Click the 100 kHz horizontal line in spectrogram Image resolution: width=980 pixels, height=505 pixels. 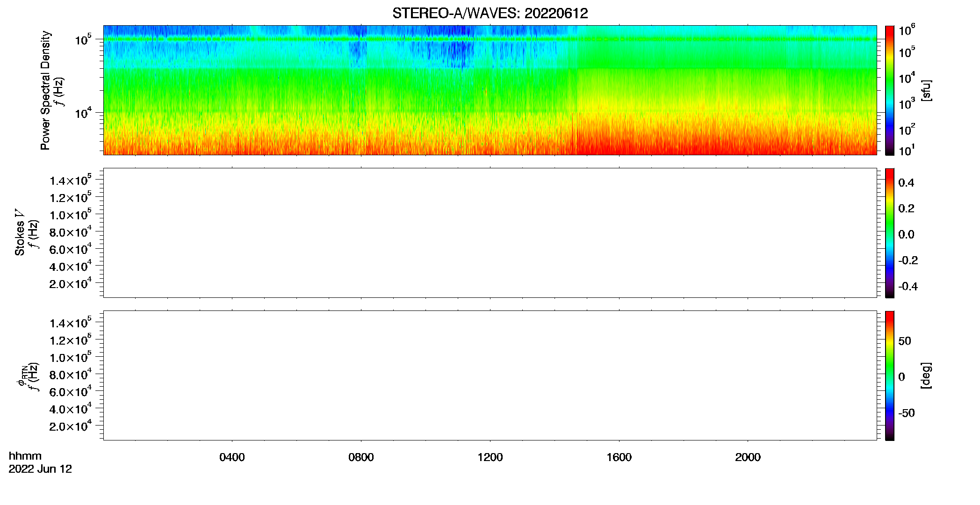[x=490, y=39]
